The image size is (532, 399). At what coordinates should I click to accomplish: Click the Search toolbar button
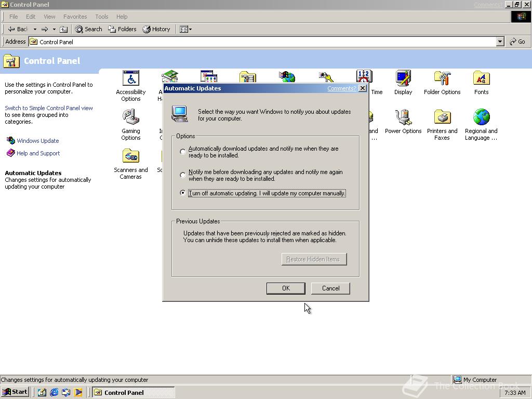[x=88, y=29]
